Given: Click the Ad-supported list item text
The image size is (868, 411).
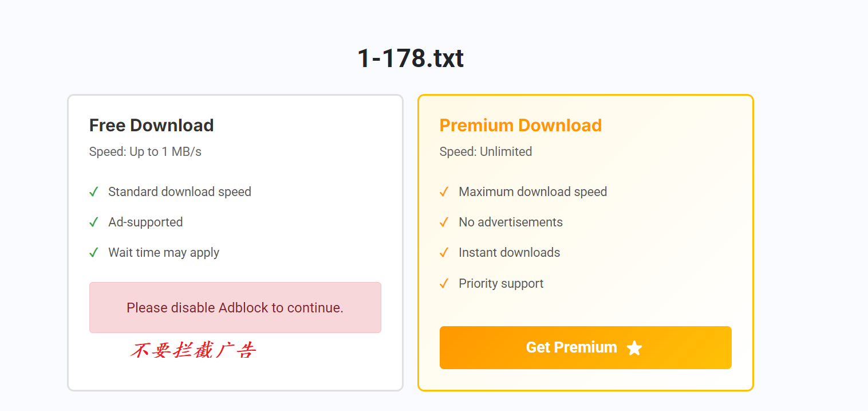Looking at the screenshot, I should click(145, 222).
